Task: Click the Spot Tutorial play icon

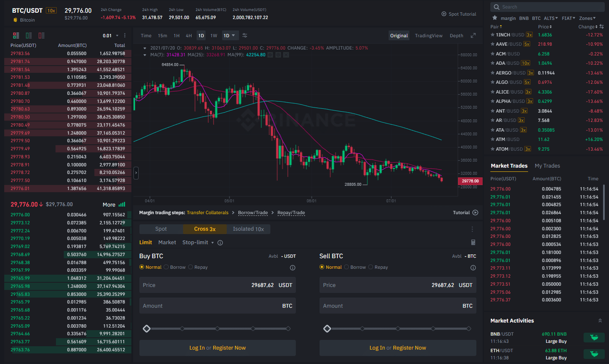Action: 444,14
